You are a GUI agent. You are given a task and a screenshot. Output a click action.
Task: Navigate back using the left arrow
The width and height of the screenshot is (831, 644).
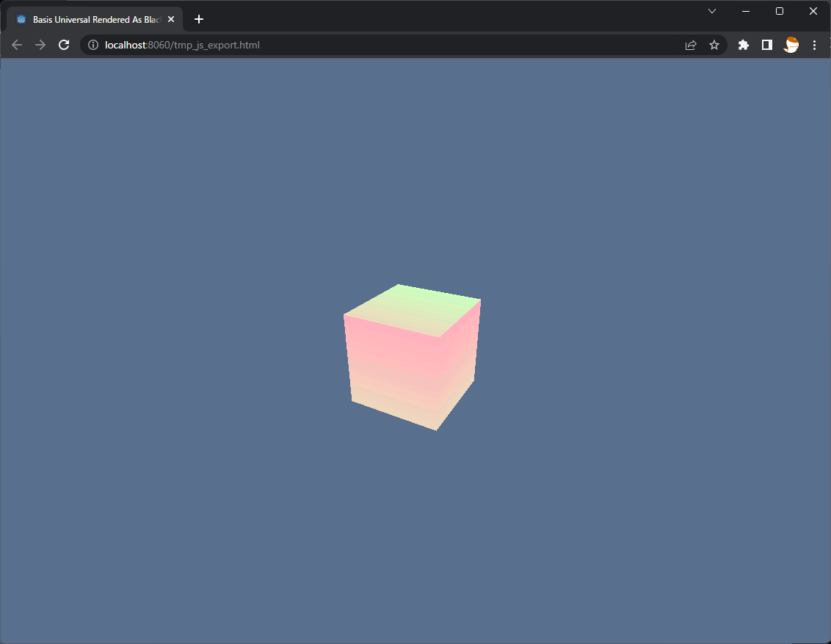point(16,45)
